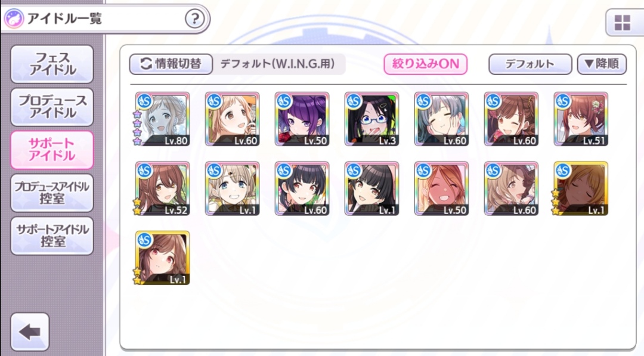This screenshot has width=644, height=356.
Task: Open the プロデュースアイドル tab
Action: point(52,107)
